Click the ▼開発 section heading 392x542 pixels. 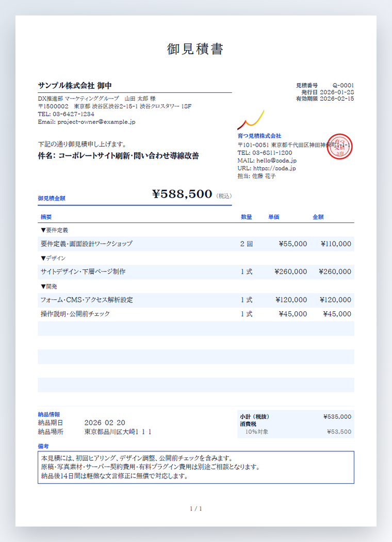(49, 286)
